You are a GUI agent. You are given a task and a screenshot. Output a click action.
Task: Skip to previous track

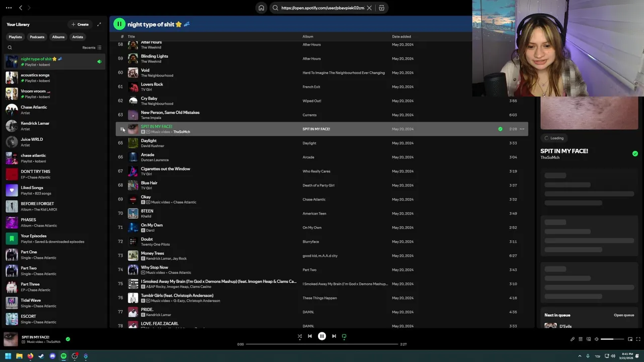tap(310, 336)
